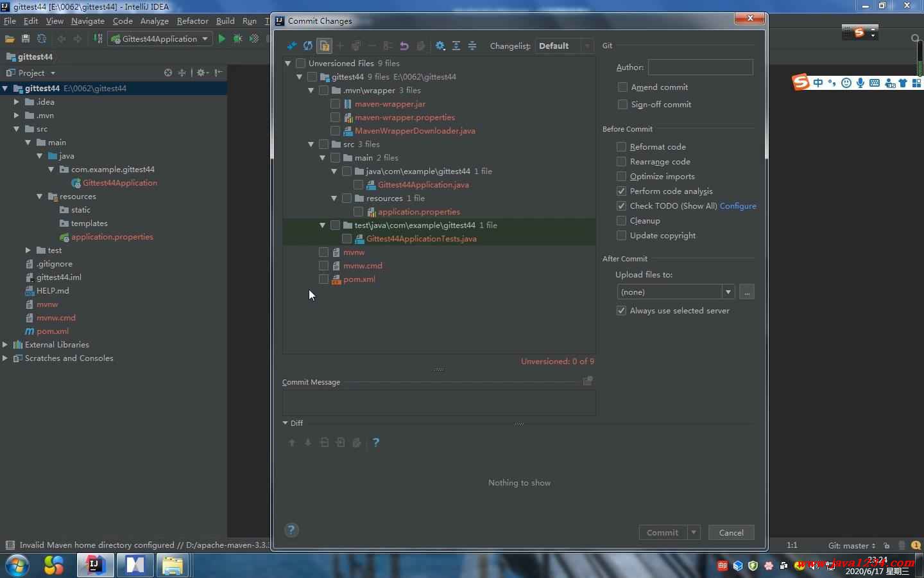Click the Collapse All icon in Project panel

[182, 73]
